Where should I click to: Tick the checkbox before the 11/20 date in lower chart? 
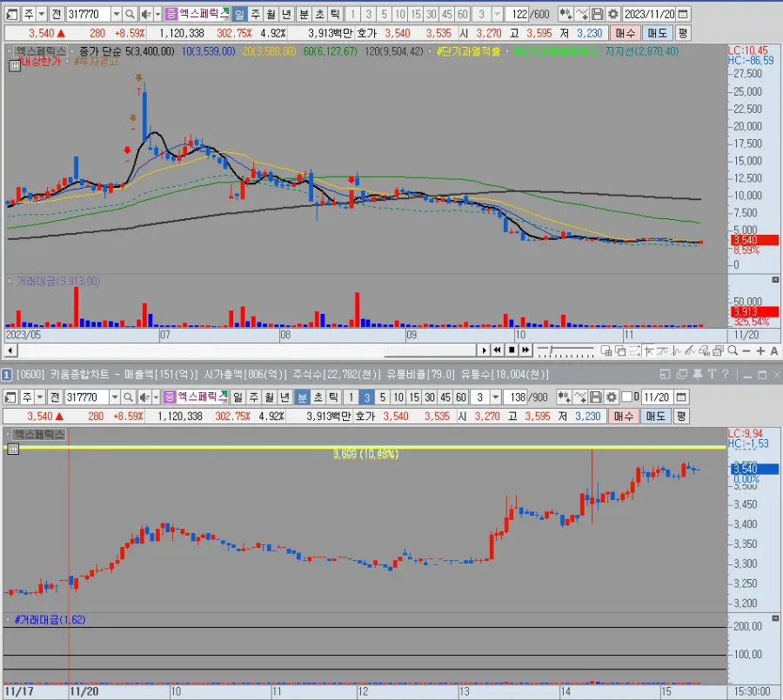coord(627,397)
